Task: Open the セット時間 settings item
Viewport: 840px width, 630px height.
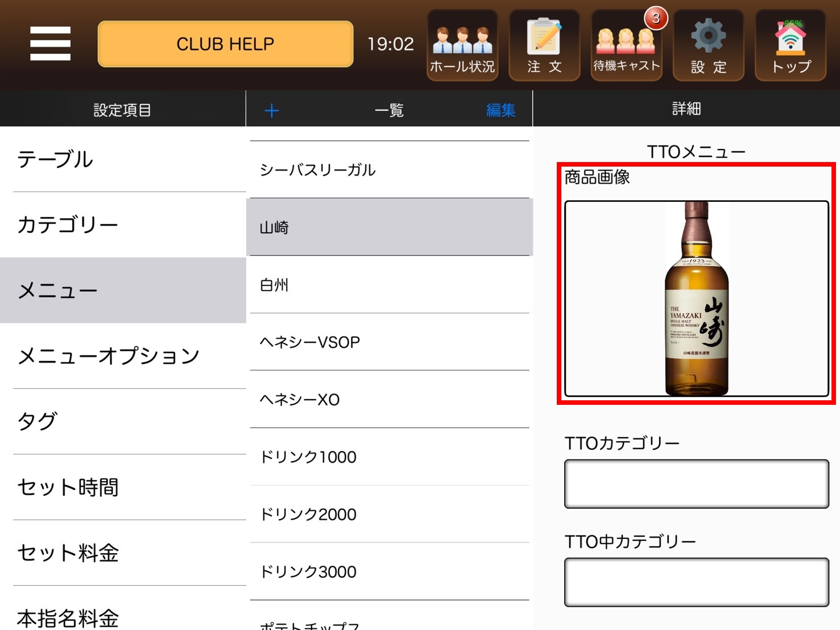Action: (x=123, y=487)
